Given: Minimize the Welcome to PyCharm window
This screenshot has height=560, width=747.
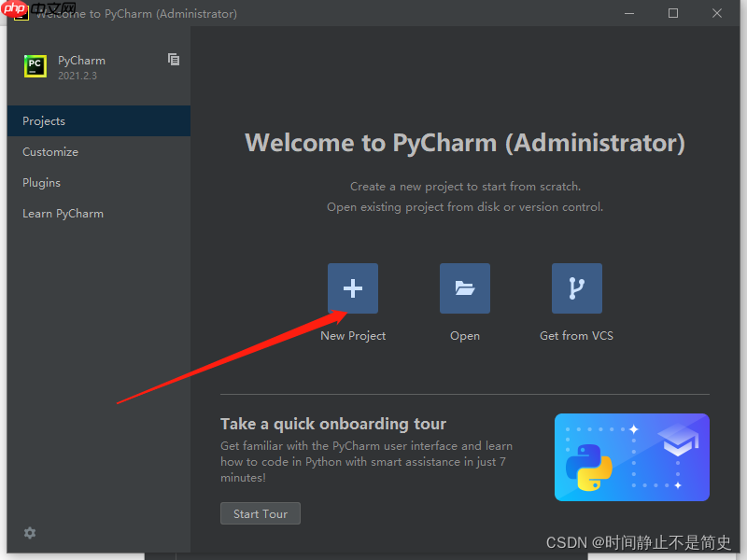Looking at the screenshot, I should coord(629,13).
